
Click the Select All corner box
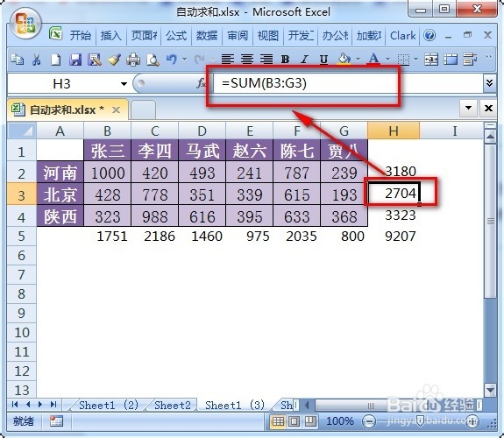click(x=22, y=131)
